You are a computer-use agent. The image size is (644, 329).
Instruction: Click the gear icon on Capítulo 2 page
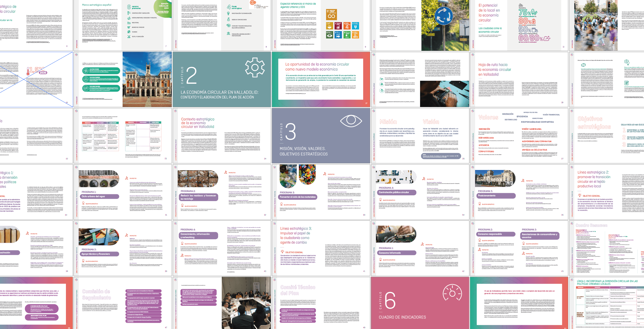tap(254, 68)
